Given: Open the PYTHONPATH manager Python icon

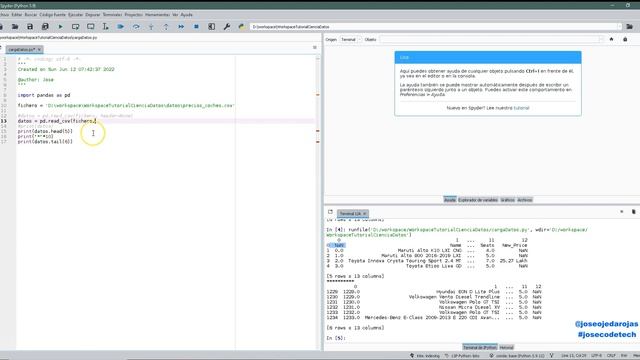Looking at the screenshot, I should (242, 27).
